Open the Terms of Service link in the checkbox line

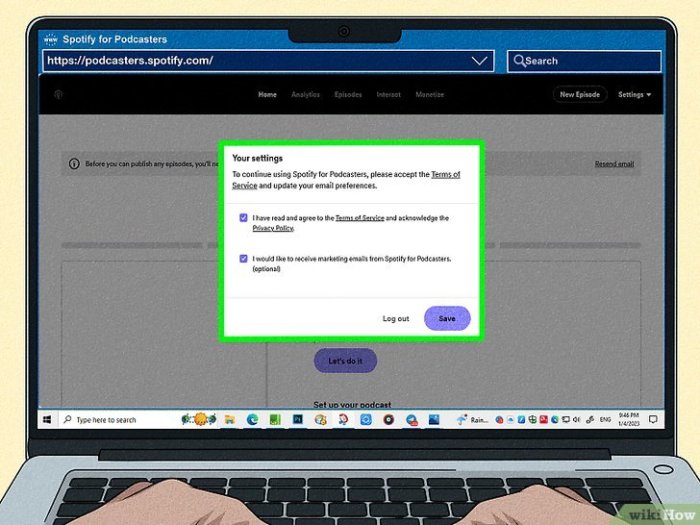(x=359, y=218)
